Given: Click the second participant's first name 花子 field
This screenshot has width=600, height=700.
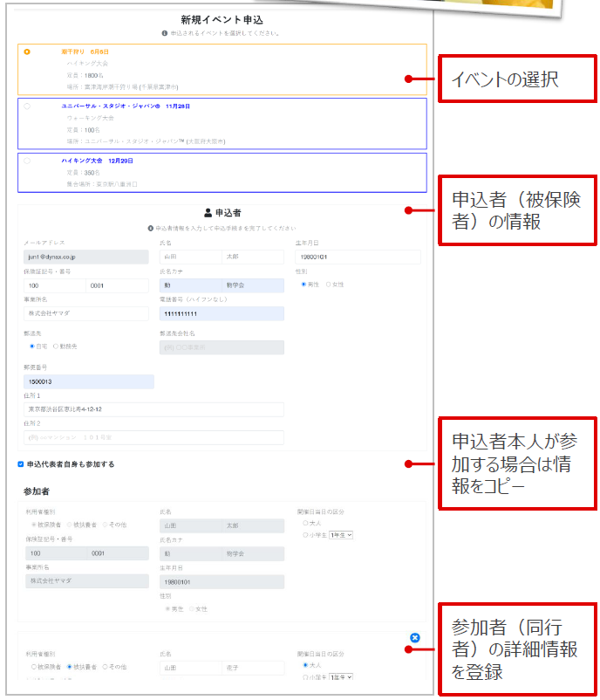Looking at the screenshot, I should [253, 668].
